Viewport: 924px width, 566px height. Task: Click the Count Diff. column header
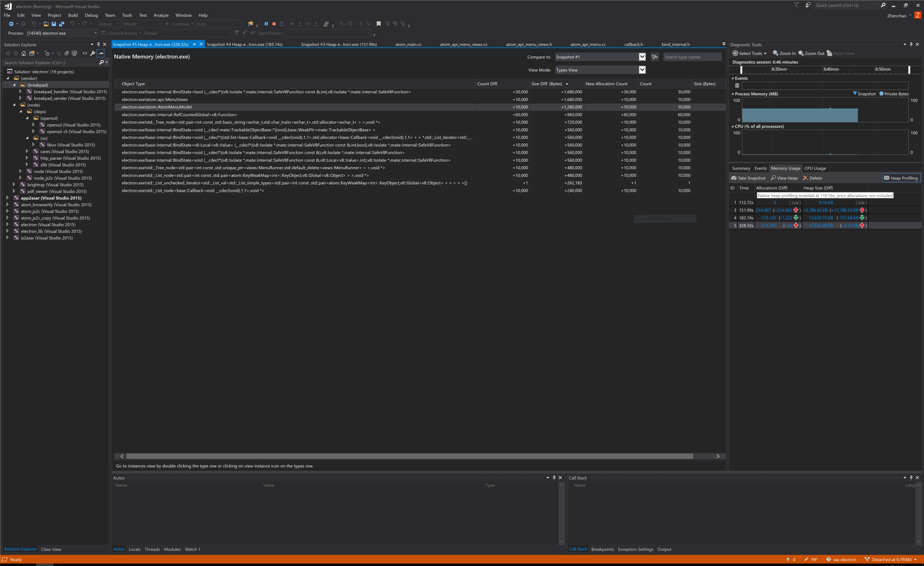[x=502, y=84]
